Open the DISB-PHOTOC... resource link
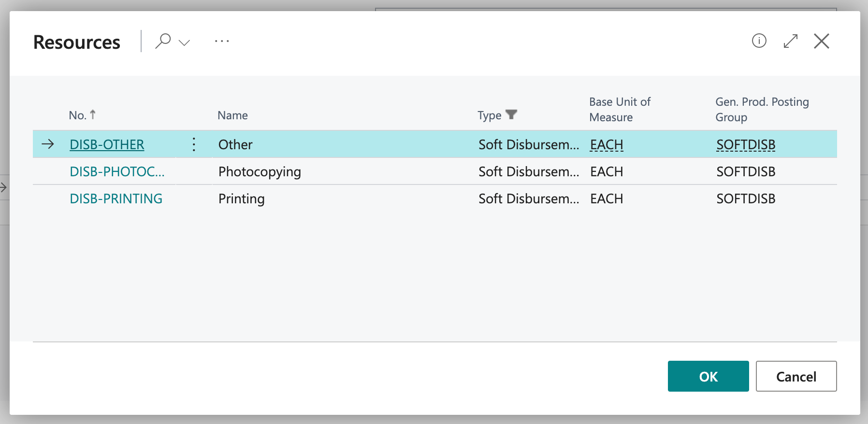The height and width of the screenshot is (424, 868). click(117, 171)
